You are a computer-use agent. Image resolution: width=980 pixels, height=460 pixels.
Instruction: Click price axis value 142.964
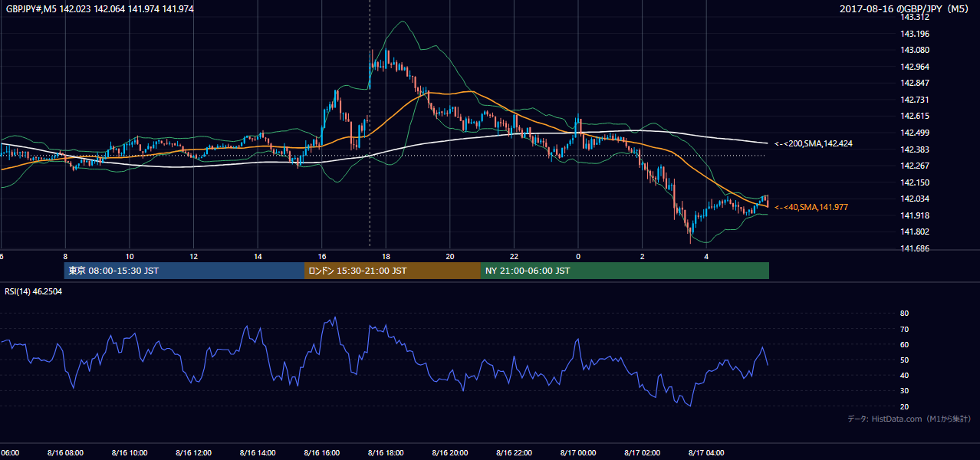914,67
